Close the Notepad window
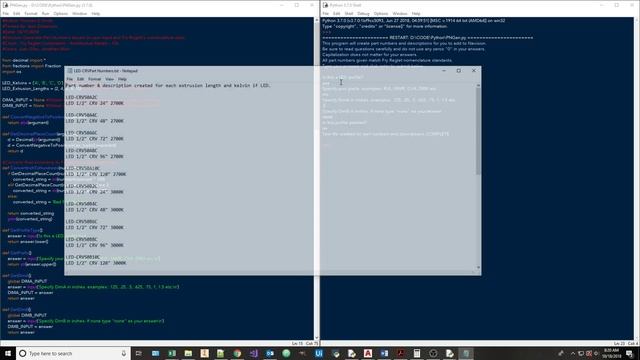Viewport: 640px width, 360px height. tap(474, 71)
